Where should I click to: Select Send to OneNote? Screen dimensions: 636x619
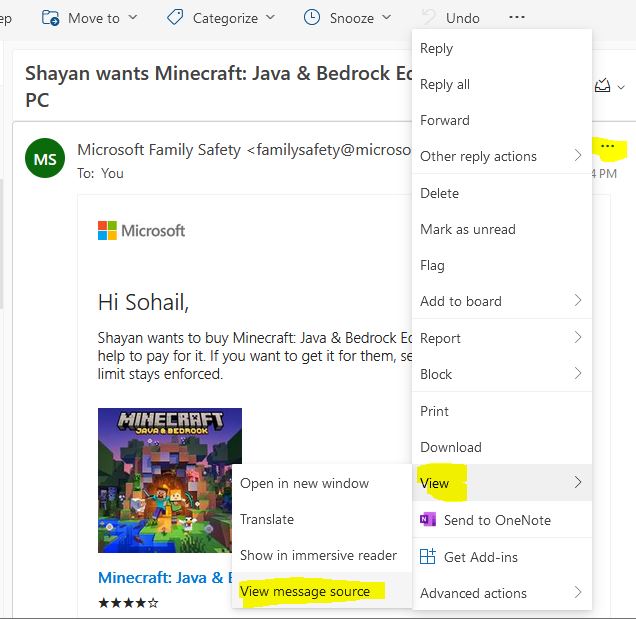(502, 520)
